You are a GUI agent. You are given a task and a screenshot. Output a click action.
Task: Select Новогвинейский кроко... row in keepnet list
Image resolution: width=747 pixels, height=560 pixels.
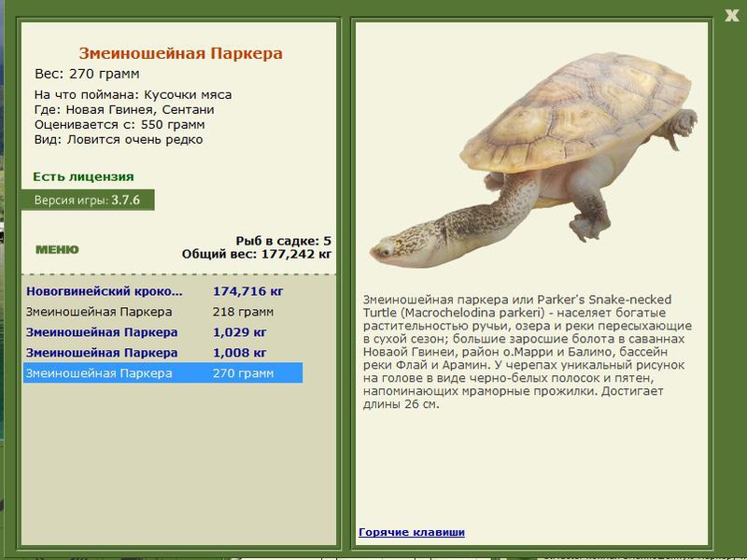[162, 291]
